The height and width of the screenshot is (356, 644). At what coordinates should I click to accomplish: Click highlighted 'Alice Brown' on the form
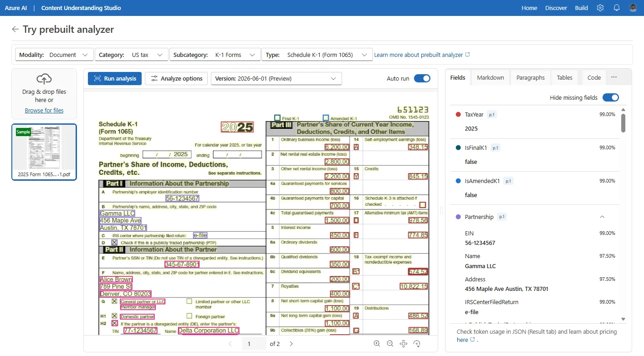coord(116,280)
